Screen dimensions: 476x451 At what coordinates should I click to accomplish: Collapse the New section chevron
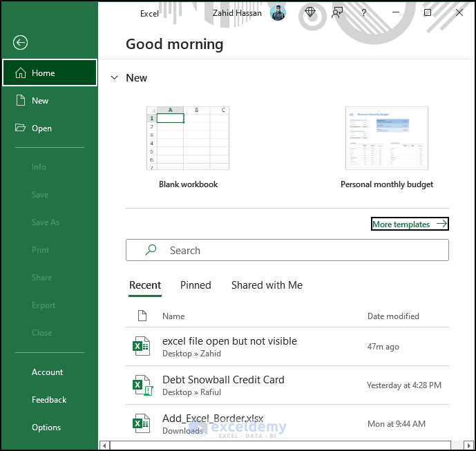113,78
